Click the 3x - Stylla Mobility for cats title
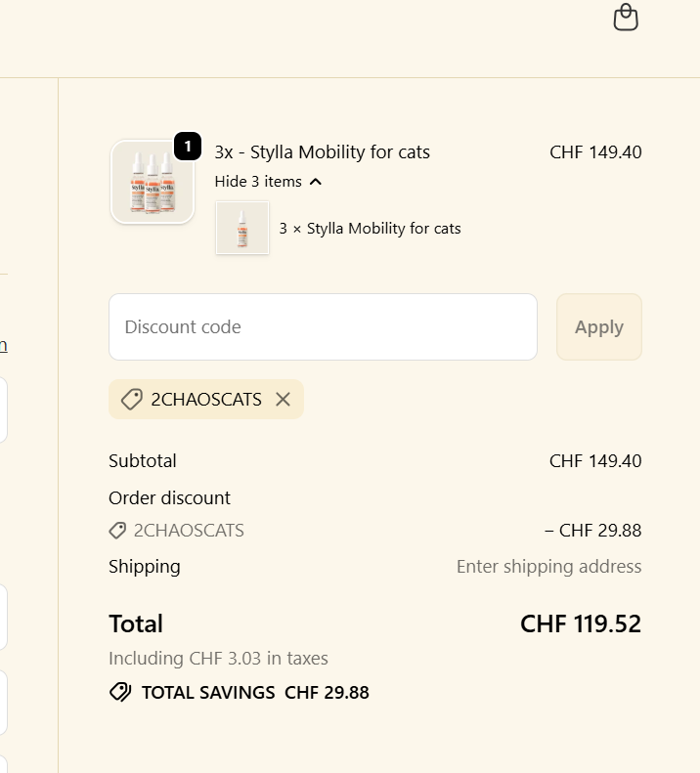 tap(322, 151)
